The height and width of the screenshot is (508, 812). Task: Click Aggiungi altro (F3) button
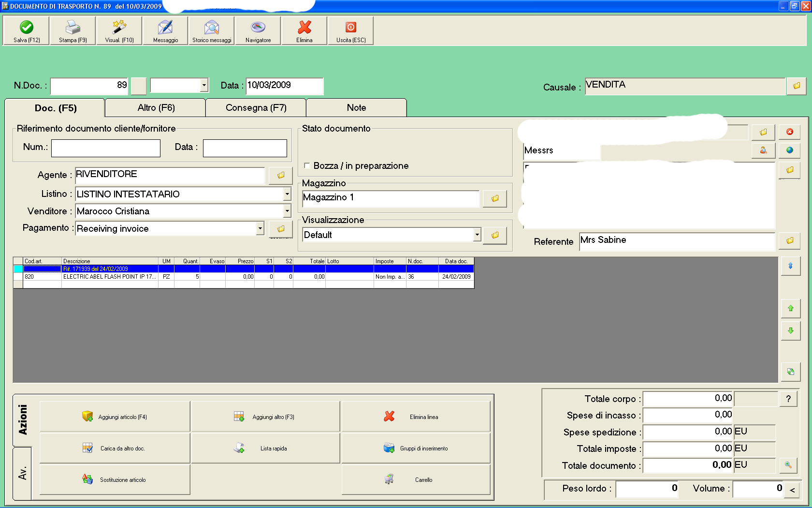[266, 417]
